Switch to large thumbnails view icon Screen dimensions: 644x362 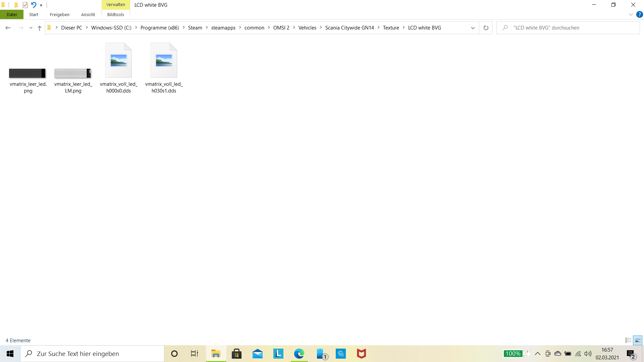click(x=638, y=340)
